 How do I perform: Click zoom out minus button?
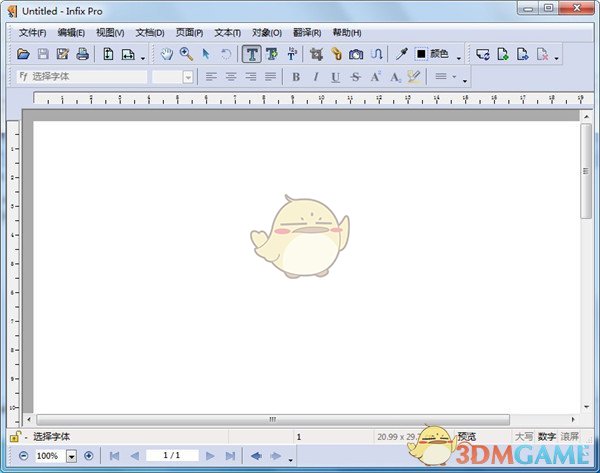[24, 456]
